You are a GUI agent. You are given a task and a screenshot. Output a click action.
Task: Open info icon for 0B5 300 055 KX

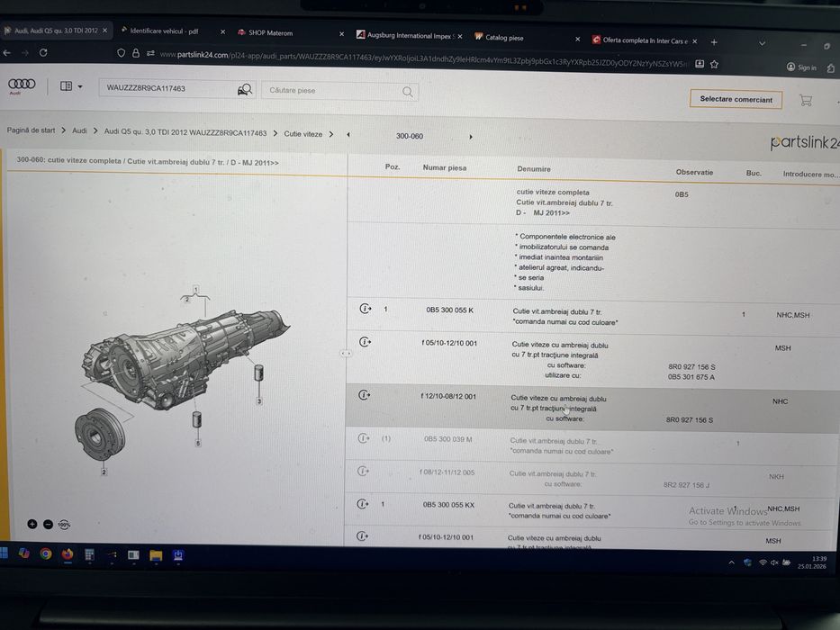tap(363, 504)
